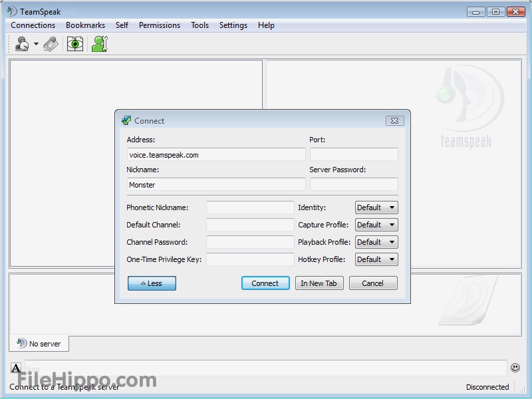Click the Connect to server toolbar icon
532x399 pixels.
click(22, 44)
